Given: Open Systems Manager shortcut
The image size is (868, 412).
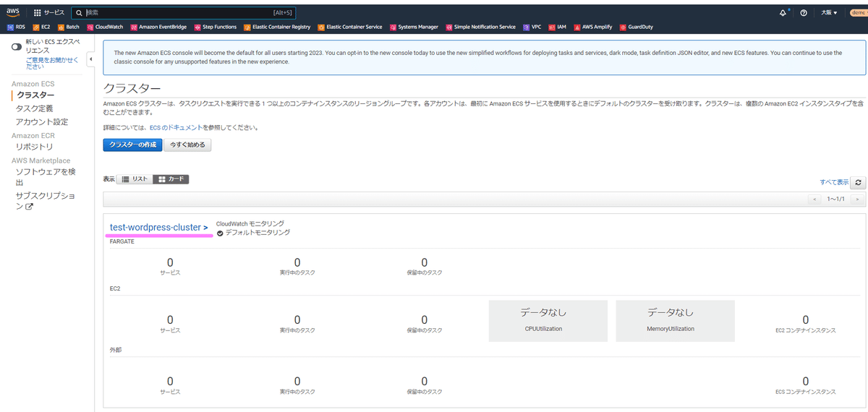Looking at the screenshot, I should (414, 27).
